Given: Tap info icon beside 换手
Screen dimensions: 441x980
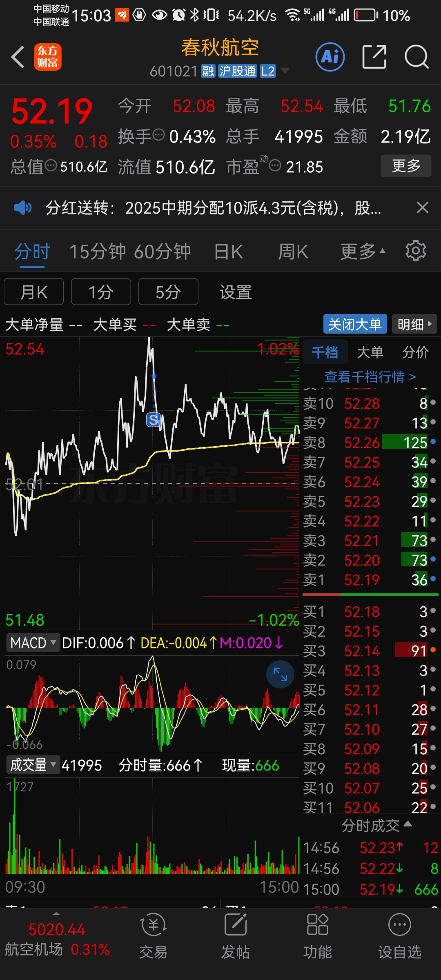Looking at the screenshot, I should [158, 134].
